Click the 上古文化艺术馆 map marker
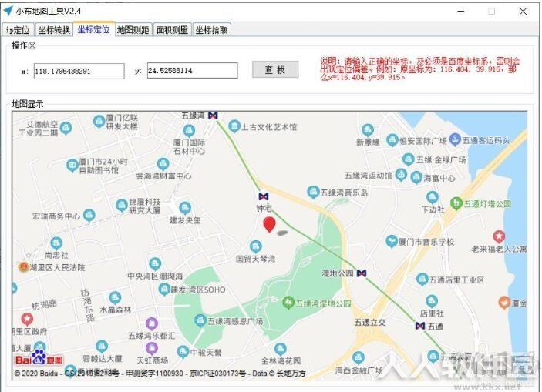Viewport: 542px width, 392px height. tap(234, 126)
